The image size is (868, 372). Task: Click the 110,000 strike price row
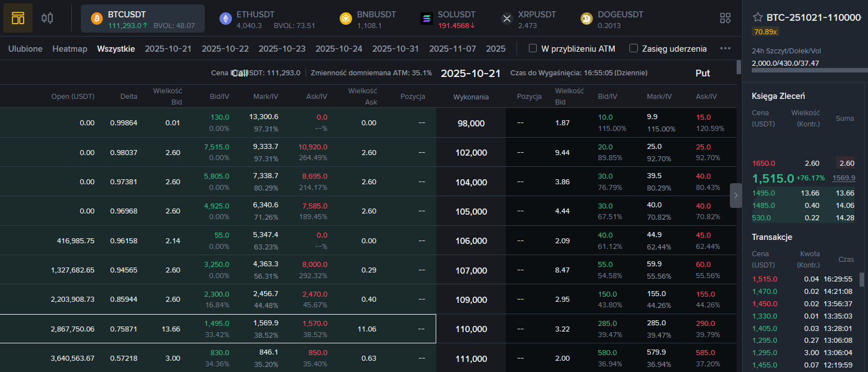(470, 329)
